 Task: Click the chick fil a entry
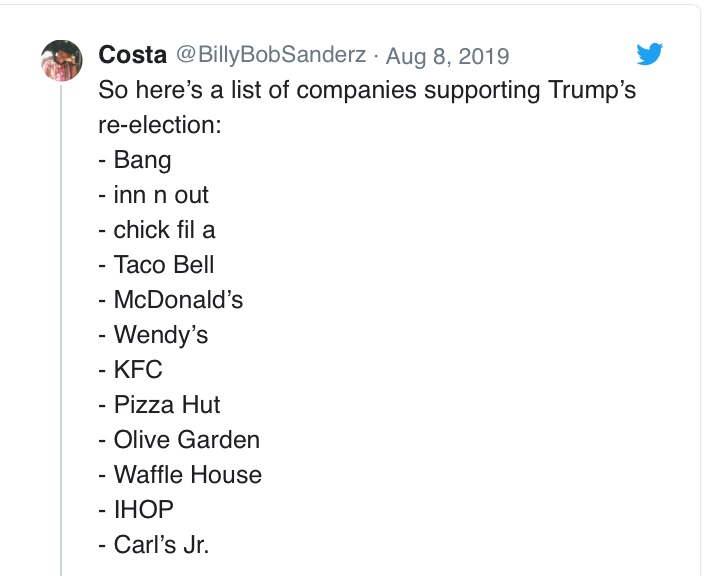157,230
